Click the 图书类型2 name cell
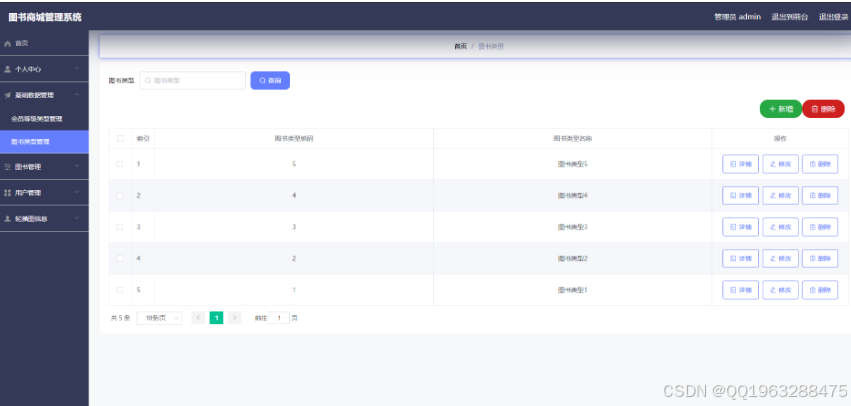This screenshot has height=406, width=851. coord(573,258)
